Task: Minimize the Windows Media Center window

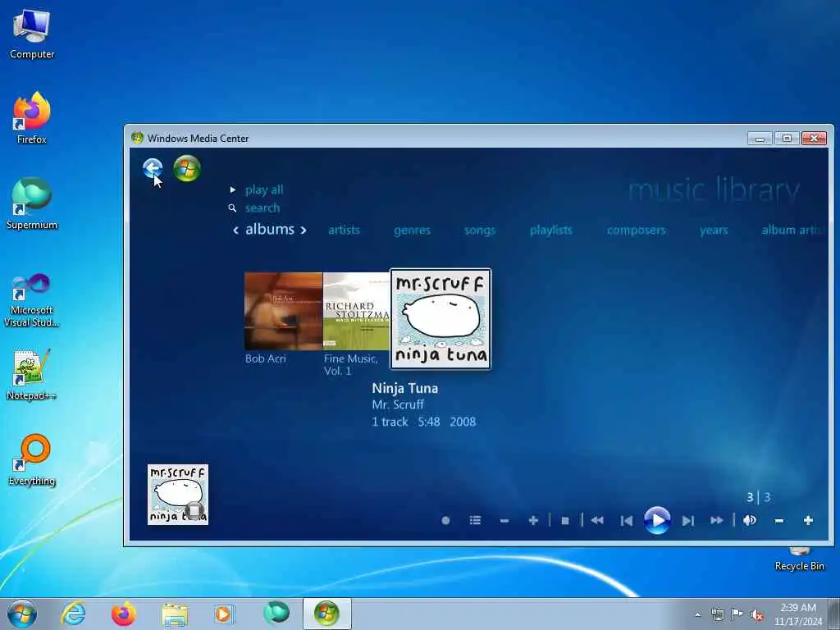Action: [759, 138]
